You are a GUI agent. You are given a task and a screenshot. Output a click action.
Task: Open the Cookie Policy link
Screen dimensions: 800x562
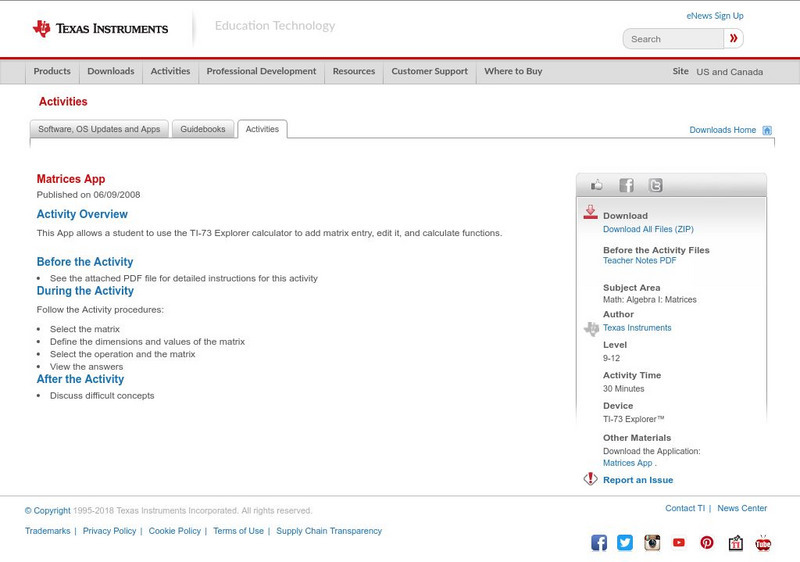click(x=174, y=531)
